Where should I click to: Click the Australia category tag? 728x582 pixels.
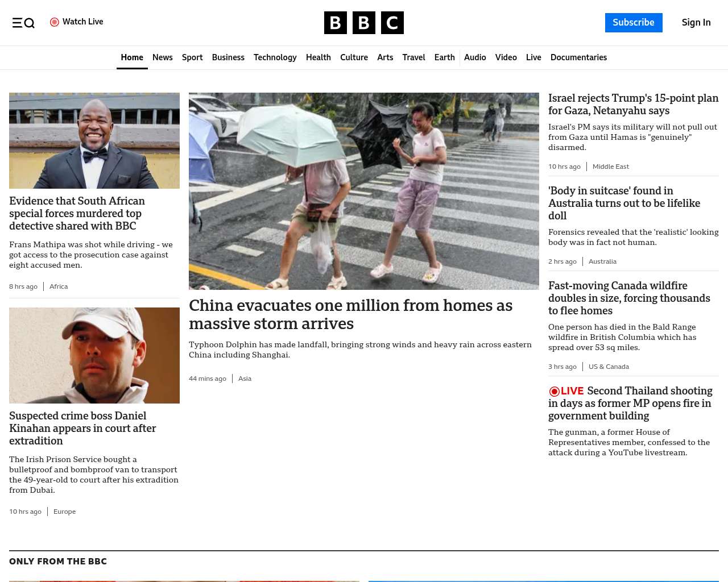coord(602,261)
